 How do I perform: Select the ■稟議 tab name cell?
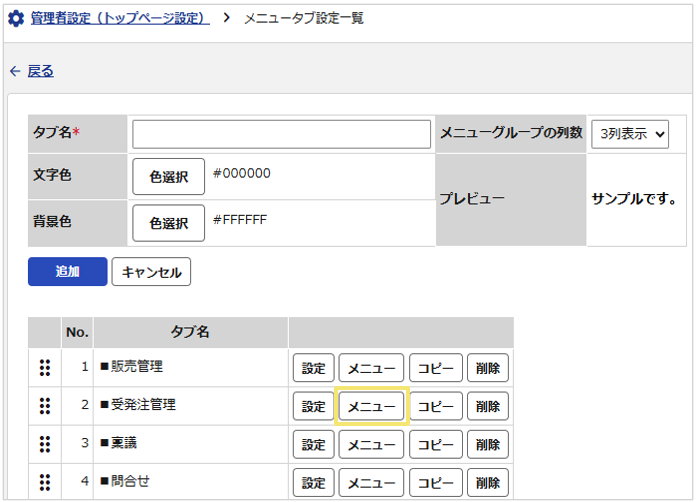click(191, 443)
